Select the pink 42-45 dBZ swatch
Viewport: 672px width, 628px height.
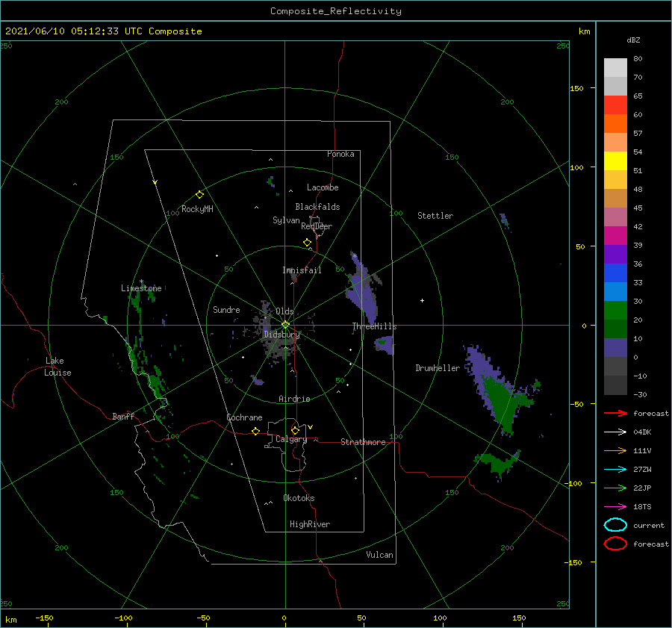tap(615, 217)
